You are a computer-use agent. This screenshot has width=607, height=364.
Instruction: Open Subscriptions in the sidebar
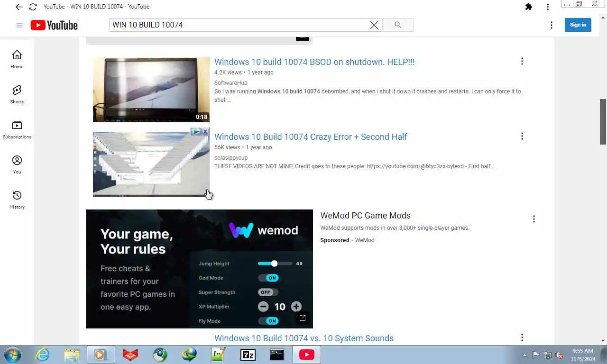(x=17, y=129)
